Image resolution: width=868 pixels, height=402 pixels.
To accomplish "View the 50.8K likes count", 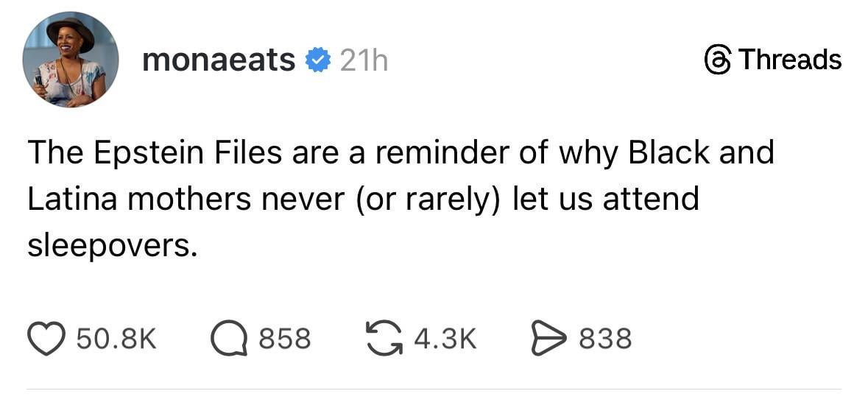I will [116, 339].
